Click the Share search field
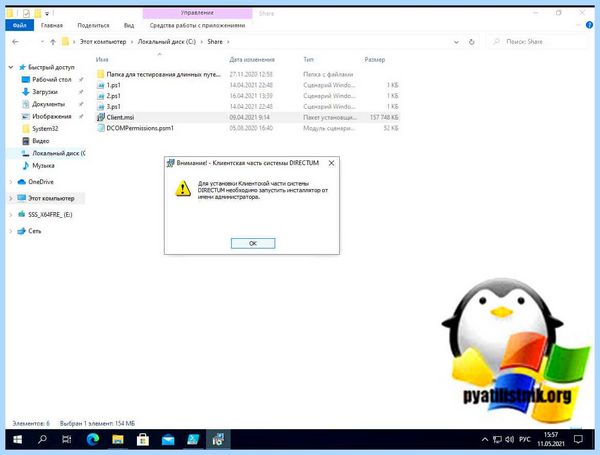 [x=537, y=42]
